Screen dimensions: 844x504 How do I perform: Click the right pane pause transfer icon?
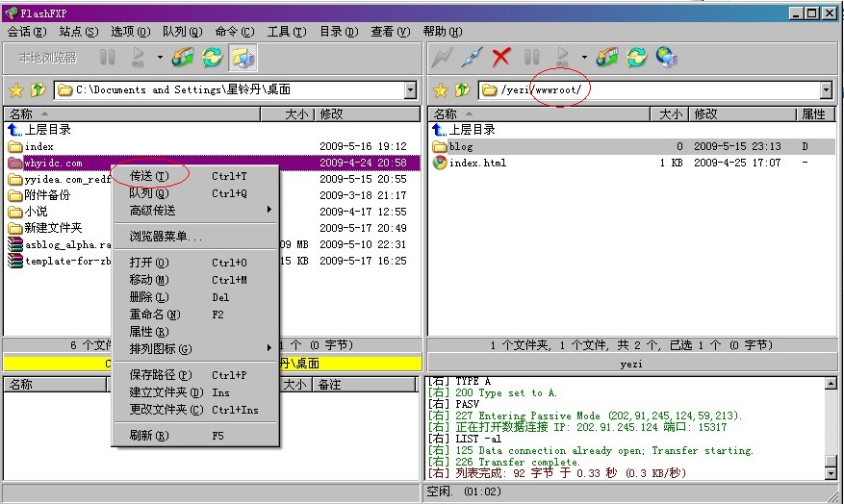click(x=531, y=57)
